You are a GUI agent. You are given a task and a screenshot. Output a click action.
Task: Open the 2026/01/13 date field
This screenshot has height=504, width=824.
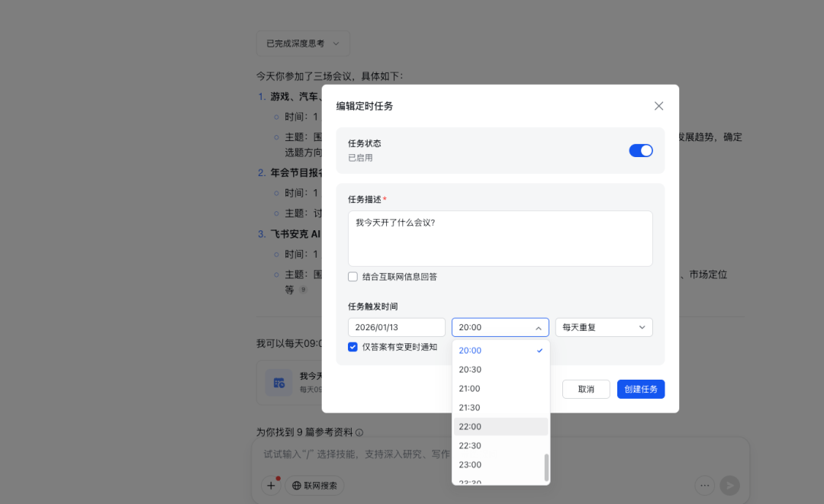point(396,327)
